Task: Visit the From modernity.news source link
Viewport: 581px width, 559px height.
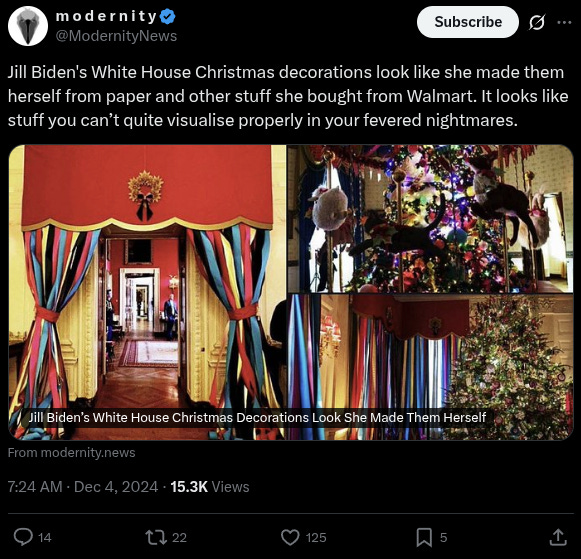Action: [72, 452]
